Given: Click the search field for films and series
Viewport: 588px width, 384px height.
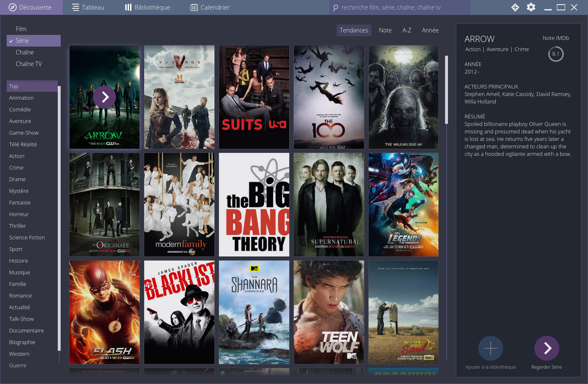Looking at the screenshot, I should [400, 7].
